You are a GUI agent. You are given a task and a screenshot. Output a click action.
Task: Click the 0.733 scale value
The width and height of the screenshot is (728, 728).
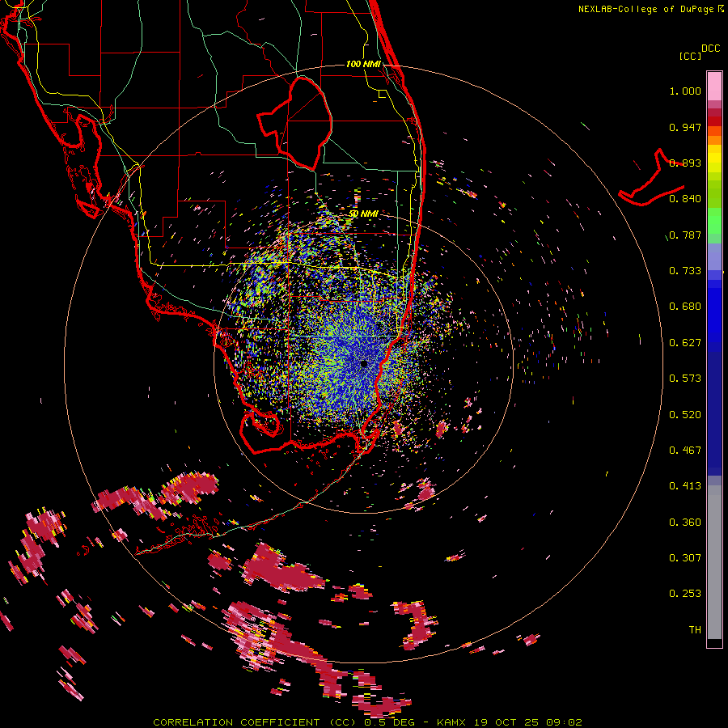[x=685, y=271]
